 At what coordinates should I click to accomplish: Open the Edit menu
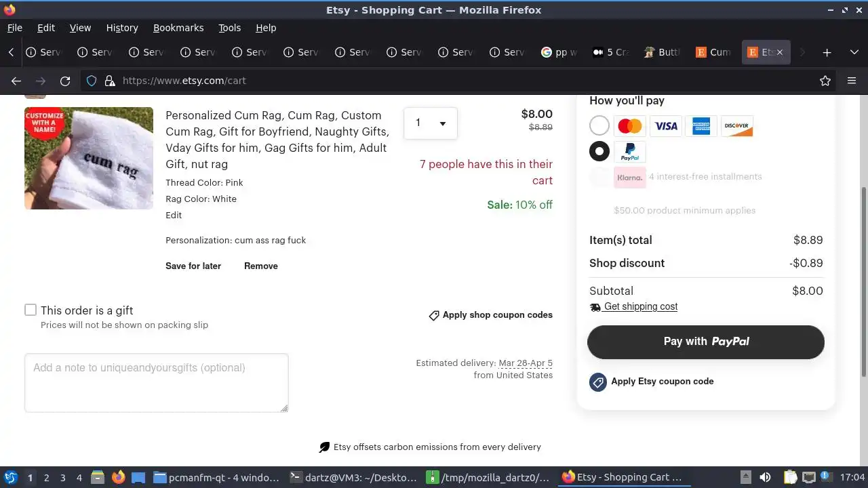(x=46, y=28)
